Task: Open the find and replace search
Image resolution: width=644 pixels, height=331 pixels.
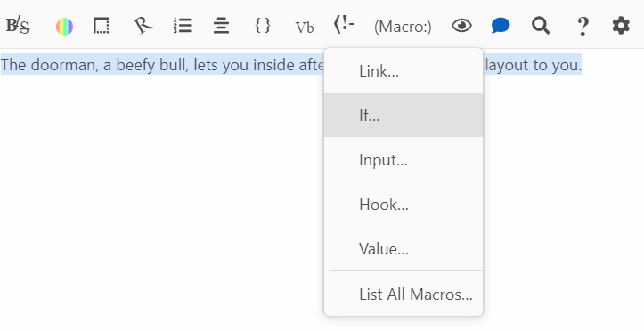Action: pos(541,27)
